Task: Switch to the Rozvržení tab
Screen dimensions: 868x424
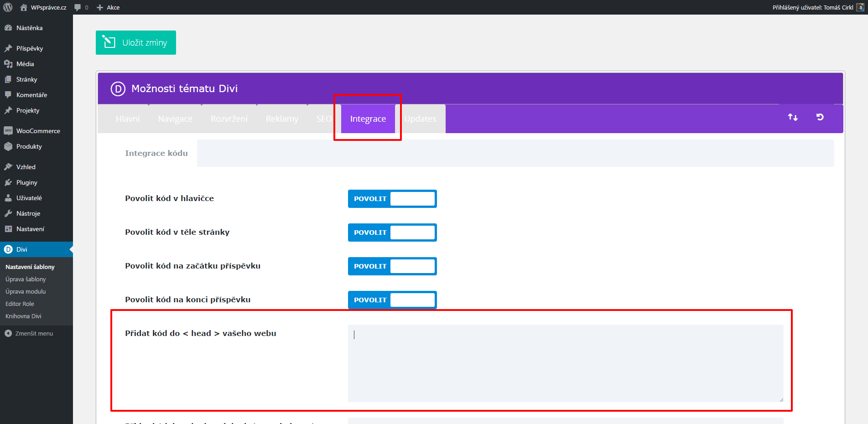Action: point(229,119)
